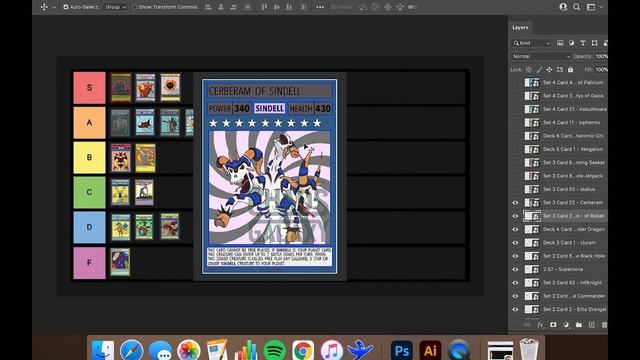
Task: Filter layers by type layers icon
Action: click(583, 43)
